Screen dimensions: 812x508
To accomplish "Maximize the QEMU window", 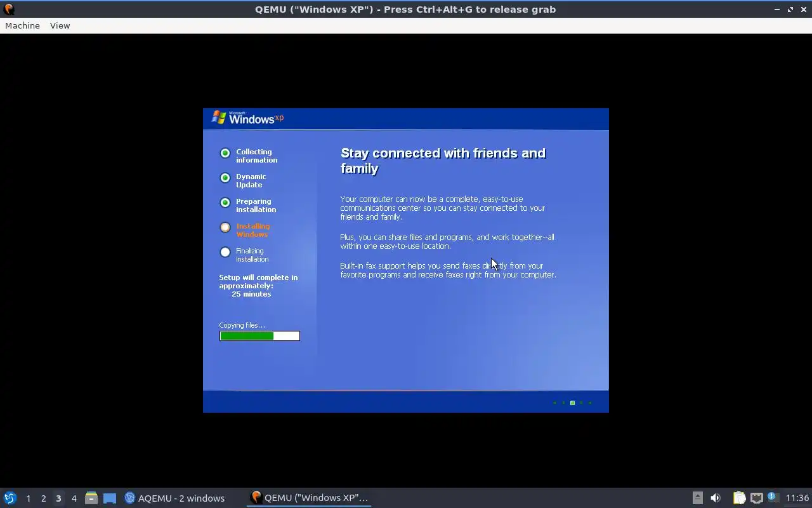I will [790, 10].
